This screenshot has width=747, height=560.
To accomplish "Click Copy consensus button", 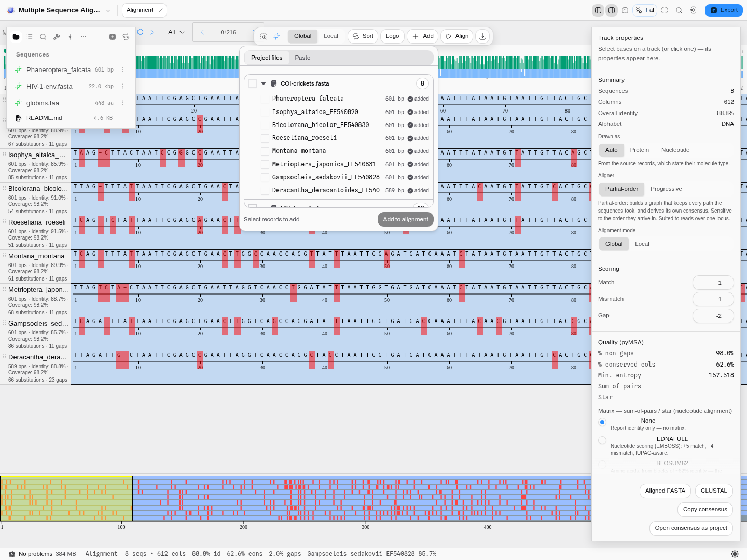I will 705,509.
